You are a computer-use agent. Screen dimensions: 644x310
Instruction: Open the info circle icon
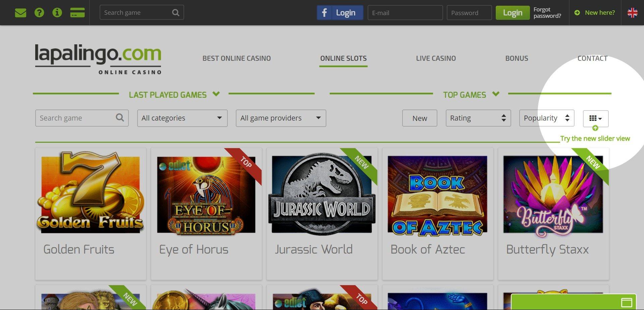click(x=57, y=13)
